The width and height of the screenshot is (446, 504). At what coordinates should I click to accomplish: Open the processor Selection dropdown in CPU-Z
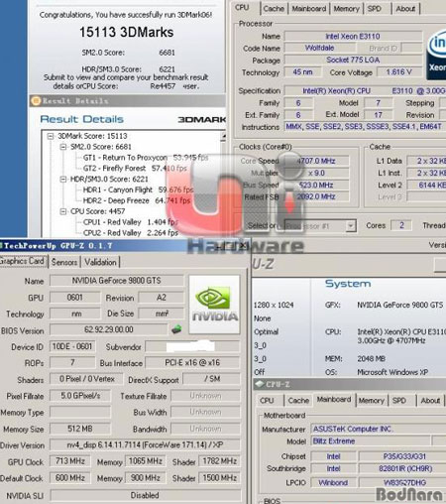(x=351, y=226)
